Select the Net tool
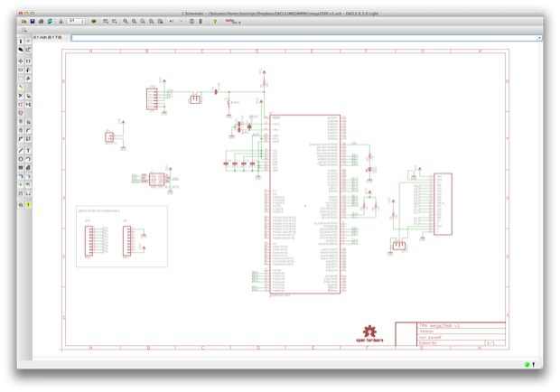The image size is (560, 392). pyautogui.click(x=28, y=176)
